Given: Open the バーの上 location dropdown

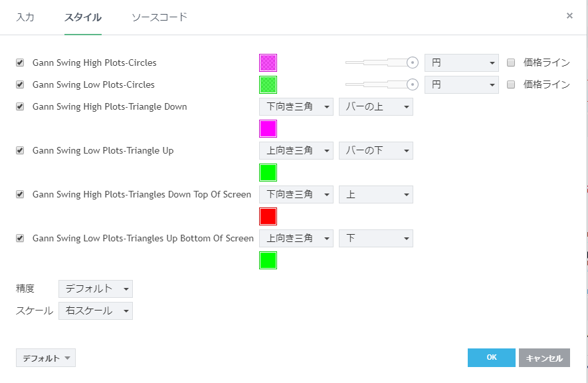Looking at the screenshot, I should [375, 107].
